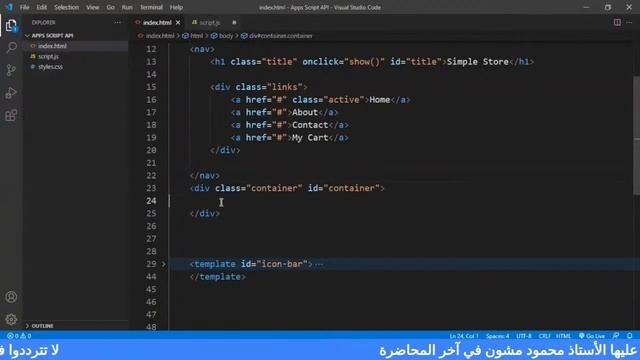Open the feedback icon in status bar
The image size is (640, 360).
click(x=616, y=336)
